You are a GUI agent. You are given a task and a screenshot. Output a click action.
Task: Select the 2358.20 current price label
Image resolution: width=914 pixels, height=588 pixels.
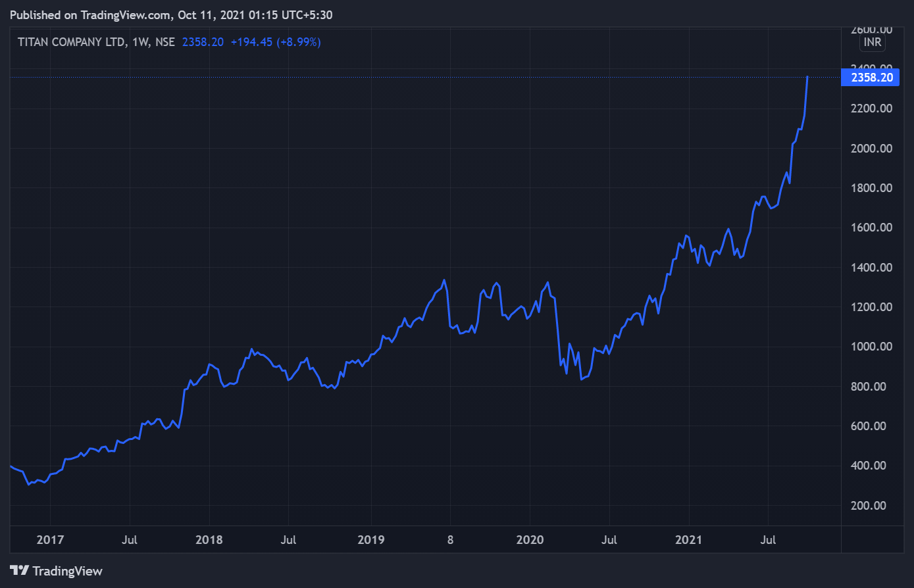pyautogui.click(x=872, y=78)
